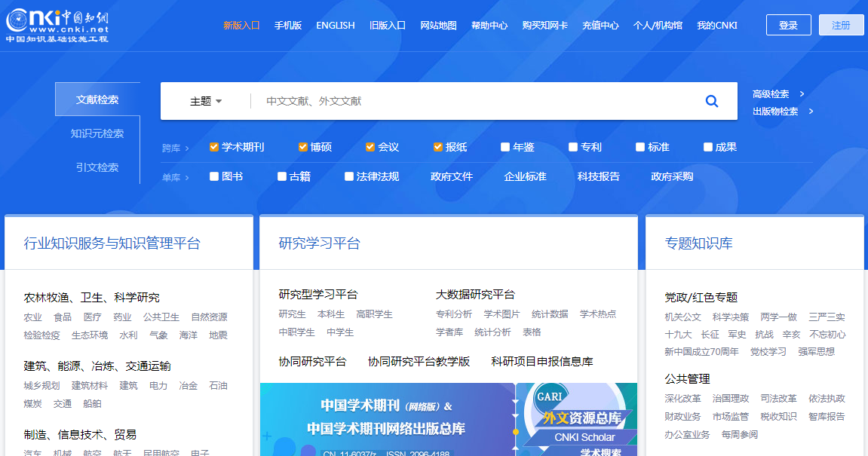Screen dimensions: 868x456
Task: Open the 农业 industry link
Action: click(x=32, y=317)
